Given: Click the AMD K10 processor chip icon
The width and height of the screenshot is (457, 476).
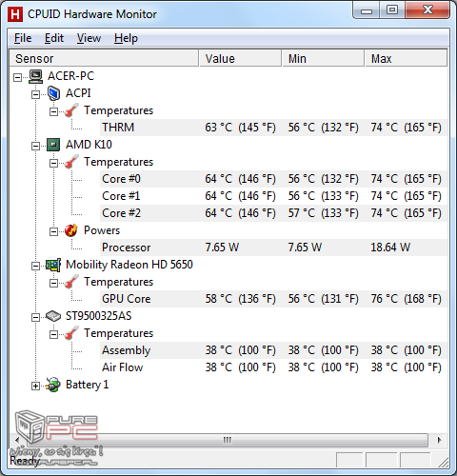Looking at the screenshot, I should [x=53, y=145].
